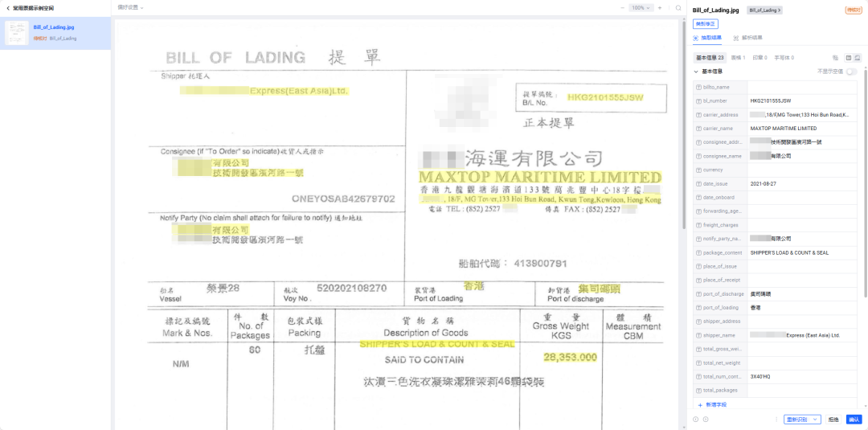Click the date_onboard field label

719,198
